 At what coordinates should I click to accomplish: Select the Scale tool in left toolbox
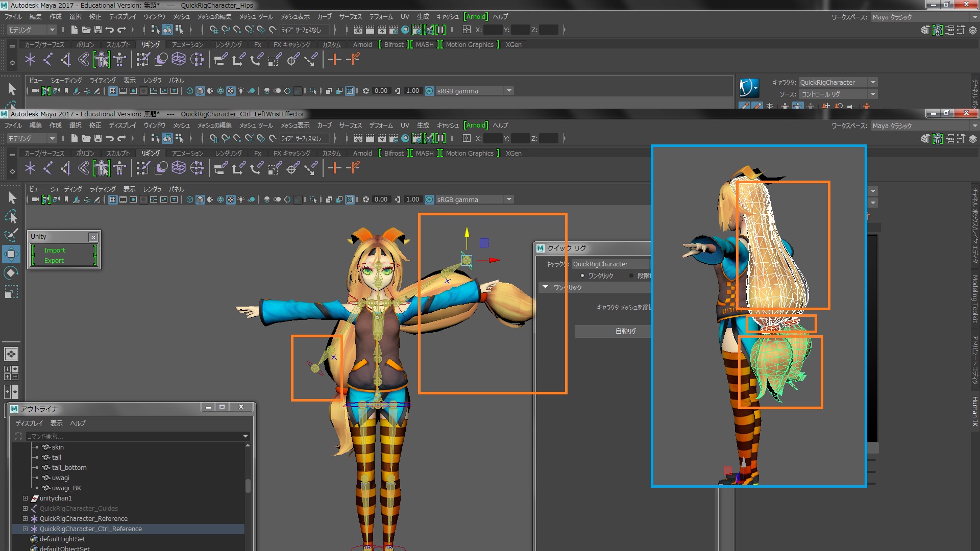click(x=11, y=292)
